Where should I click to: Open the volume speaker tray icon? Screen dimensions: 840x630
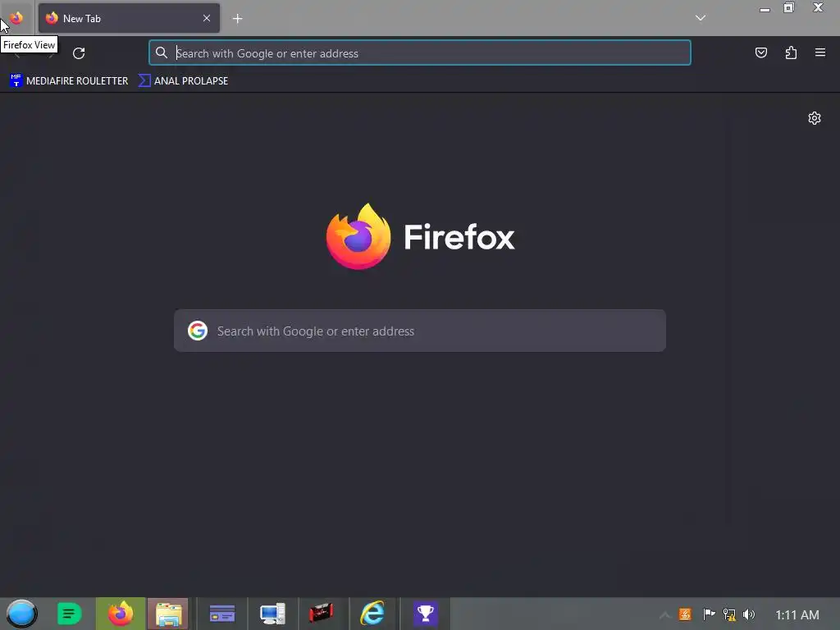click(x=749, y=614)
